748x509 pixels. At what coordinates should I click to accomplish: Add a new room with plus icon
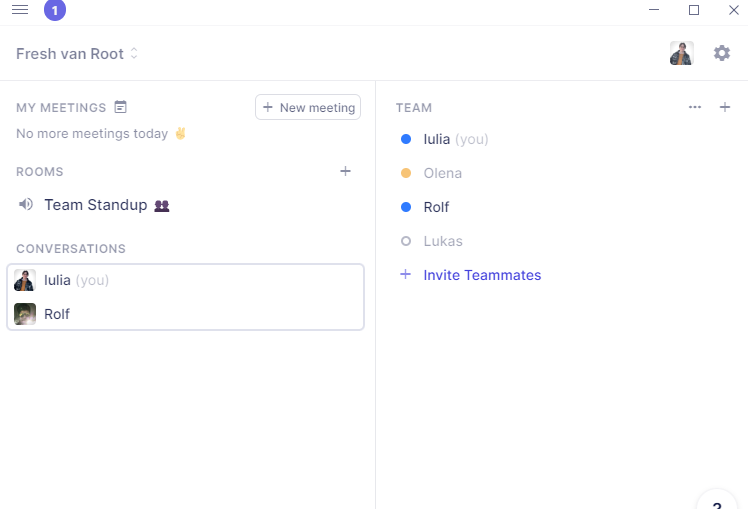[x=346, y=171]
